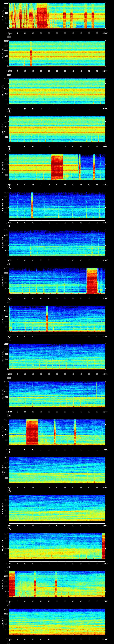Click the 2500 frequency tick of the 6:45:00 panel

(6, 231)
